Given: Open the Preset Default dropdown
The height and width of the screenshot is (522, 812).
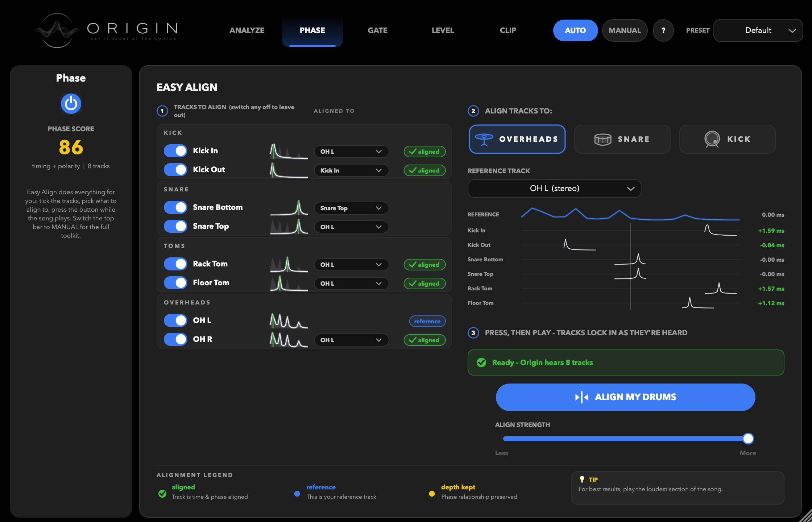Looking at the screenshot, I should tap(758, 30).
